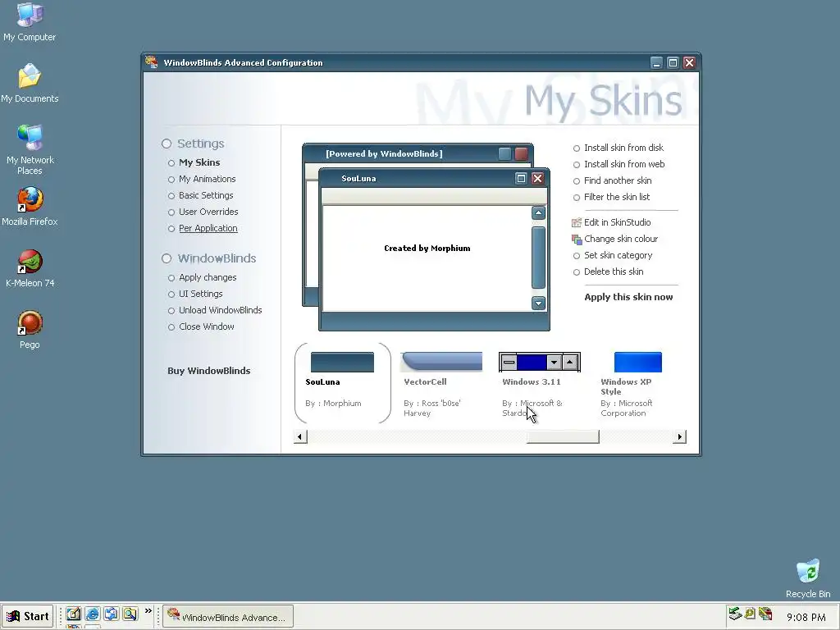Click the WindowBlinds Advance... taskbar button

click(228, 617)
